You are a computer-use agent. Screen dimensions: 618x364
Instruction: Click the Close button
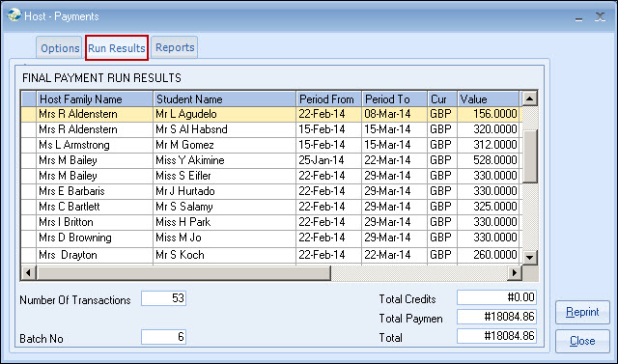tap(582, 341)
